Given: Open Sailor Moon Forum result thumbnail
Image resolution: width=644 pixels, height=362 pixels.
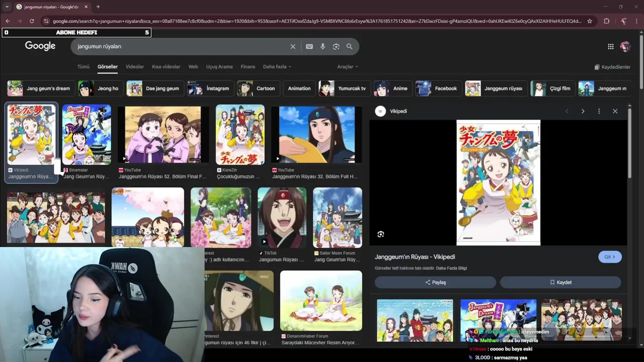Looking at the screenshot, I should tap(338, 218).
